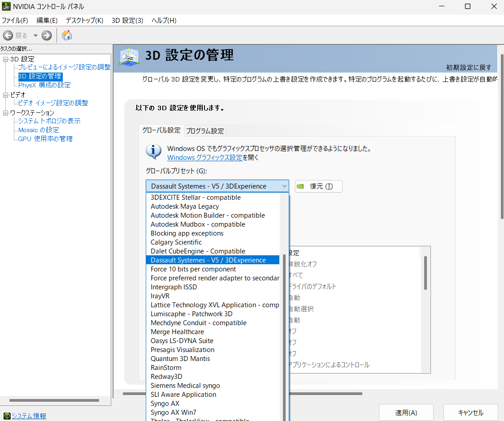
Task: Open GPU 使用率の管理 page
Action: click(45, 139)
